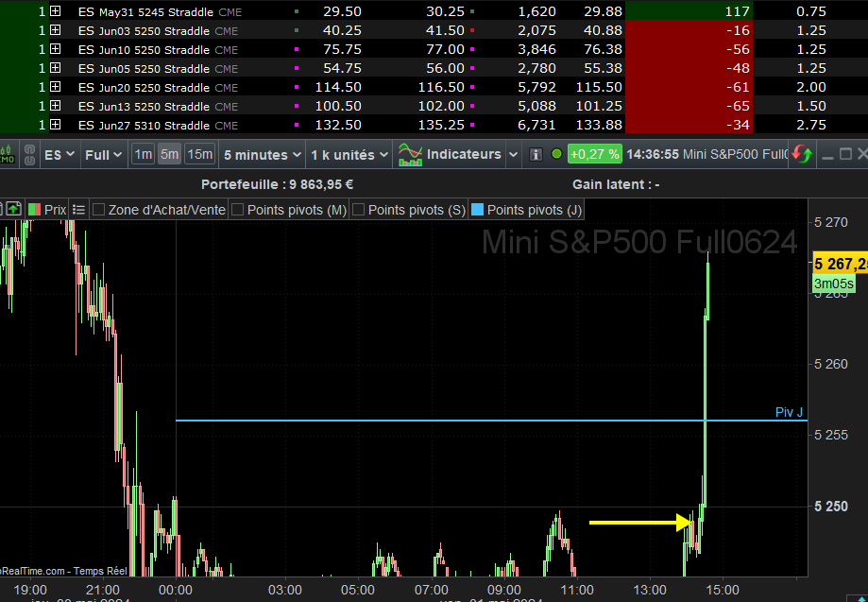This screenshot has width=868, height=602.
Task: Click the chain link icon next to ES
Action: (30, 154)
